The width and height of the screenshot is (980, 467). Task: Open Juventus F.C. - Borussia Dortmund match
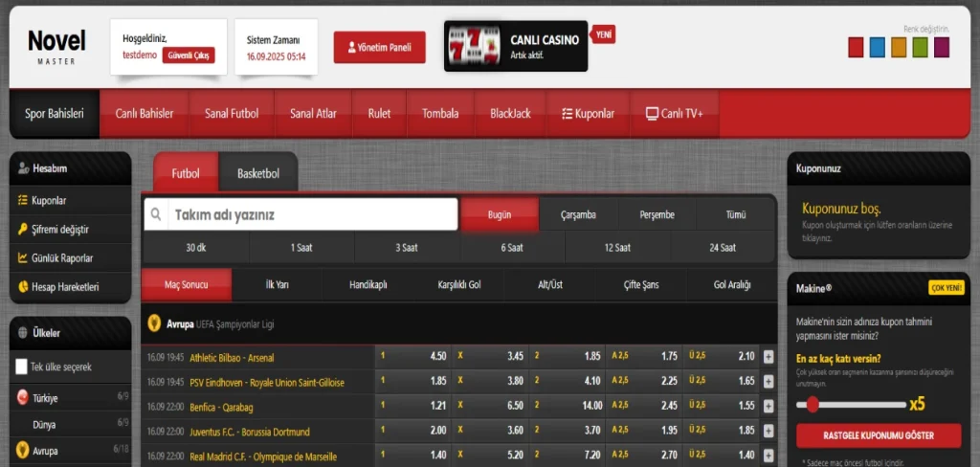(250, 432)
